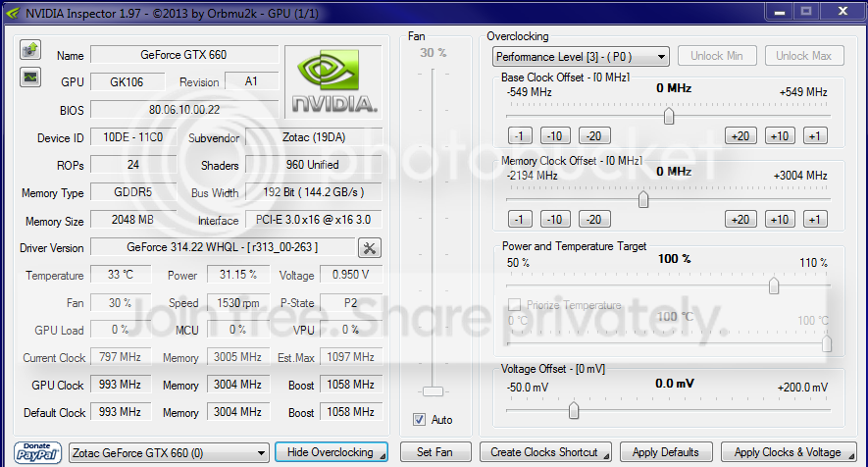The width and height of the screenshot is (868, 467).
Task: Click the Set Fan button
Action: 435,452
